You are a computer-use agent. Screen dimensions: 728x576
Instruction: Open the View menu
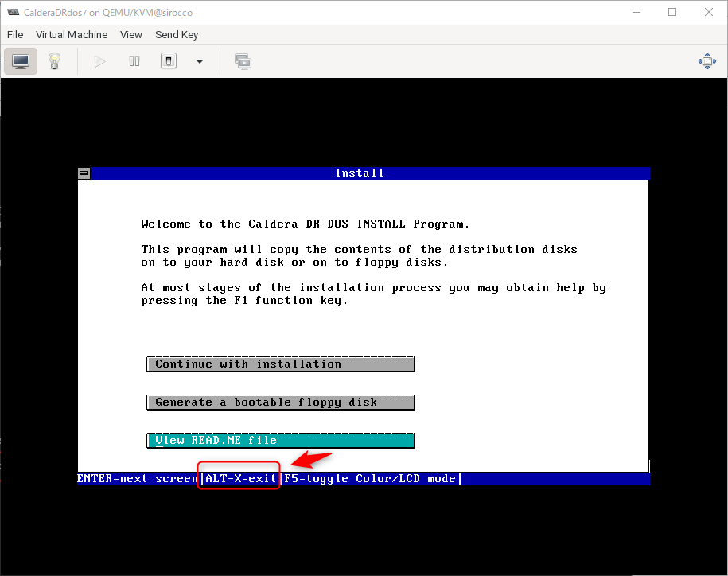pyautogui.click(x=131, y=35)
